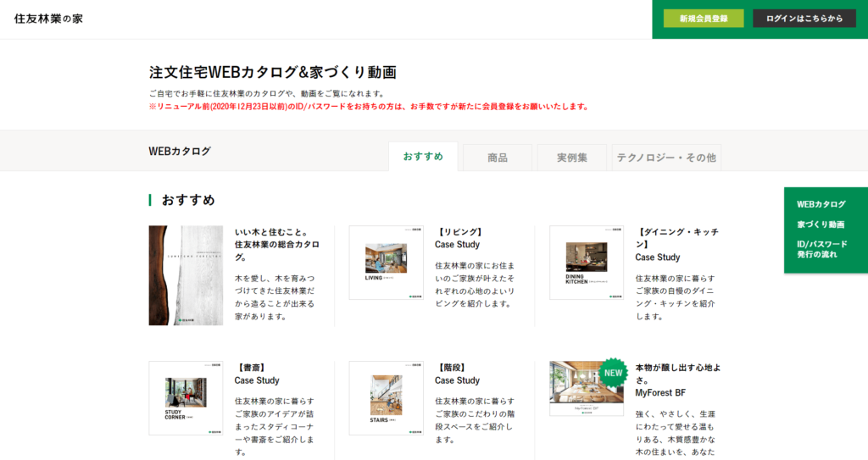
Task: Click the 【リビング】 Case Study title
Action: pos(459,239)
